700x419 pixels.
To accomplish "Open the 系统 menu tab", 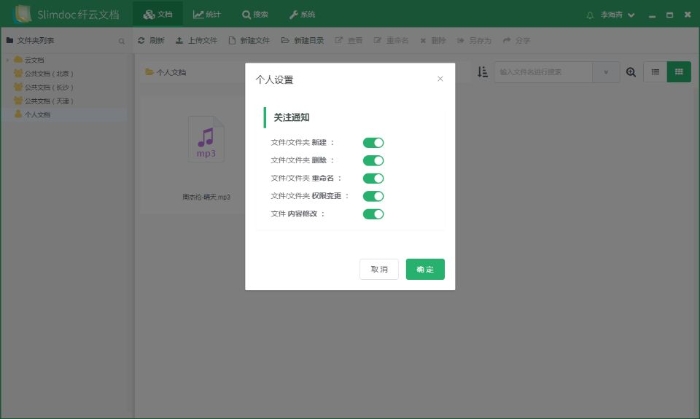I will click(301, 15).
